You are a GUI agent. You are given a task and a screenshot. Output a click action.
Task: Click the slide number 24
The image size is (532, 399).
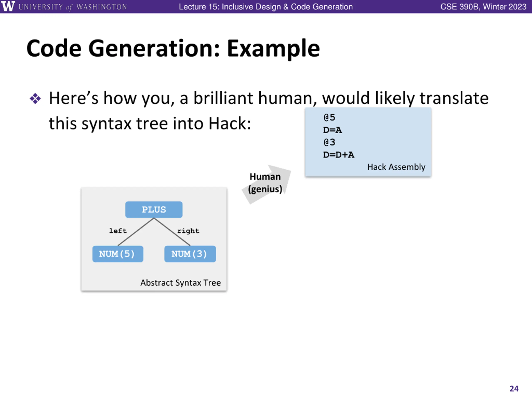(514, 388)
